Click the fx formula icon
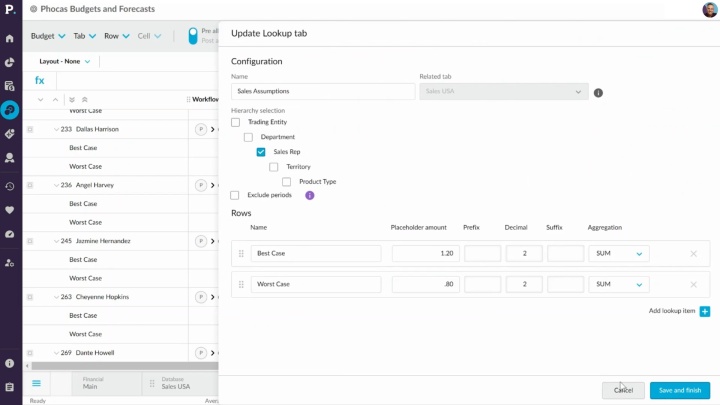 click(x=40, y=81)
